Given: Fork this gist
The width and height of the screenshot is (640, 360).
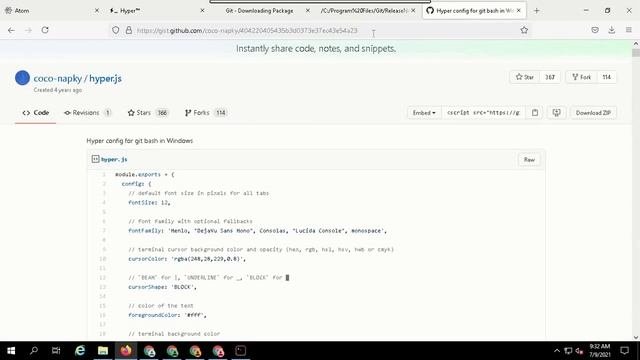Looking at the screenshot, I should point(582,77).
